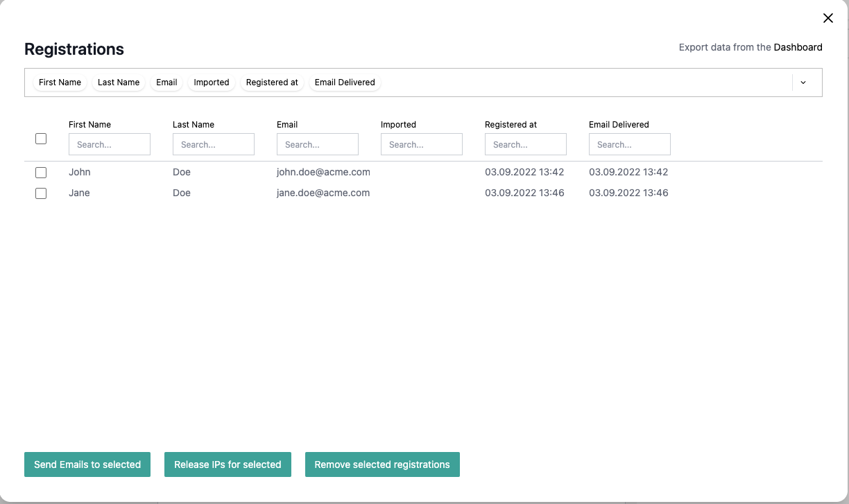The height and width of the screenshot is (504, 849).
Task: Close the Registrations dialog
Action: click(827, 18)
